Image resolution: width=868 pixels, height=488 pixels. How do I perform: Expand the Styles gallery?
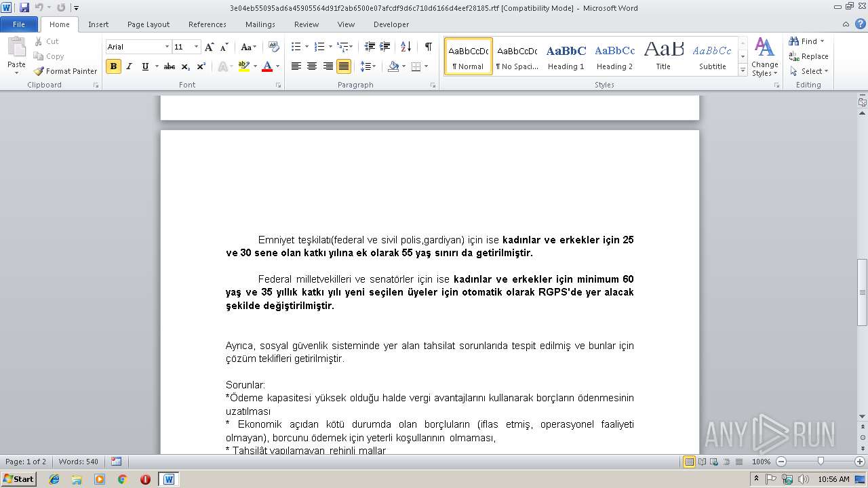(x=743, y=70)
